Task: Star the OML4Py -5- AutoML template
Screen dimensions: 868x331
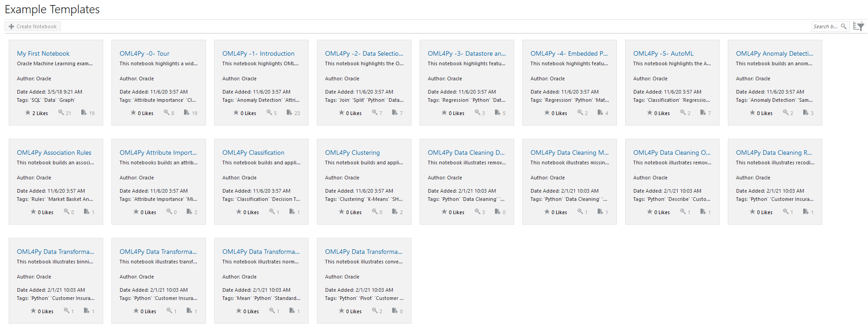Action: [650, 113]
